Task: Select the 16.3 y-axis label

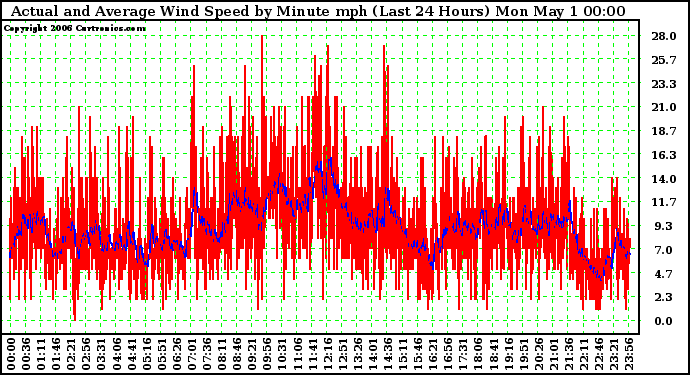Action: click(664, 155)
